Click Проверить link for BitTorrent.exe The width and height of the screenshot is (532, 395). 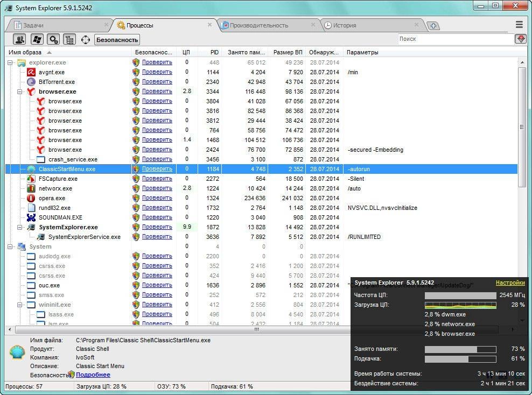click(157, 81)
